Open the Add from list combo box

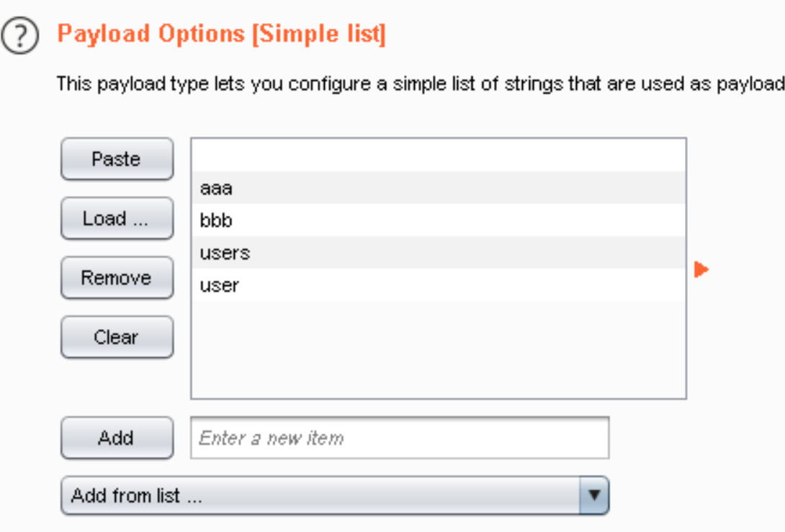coord(335,495)
